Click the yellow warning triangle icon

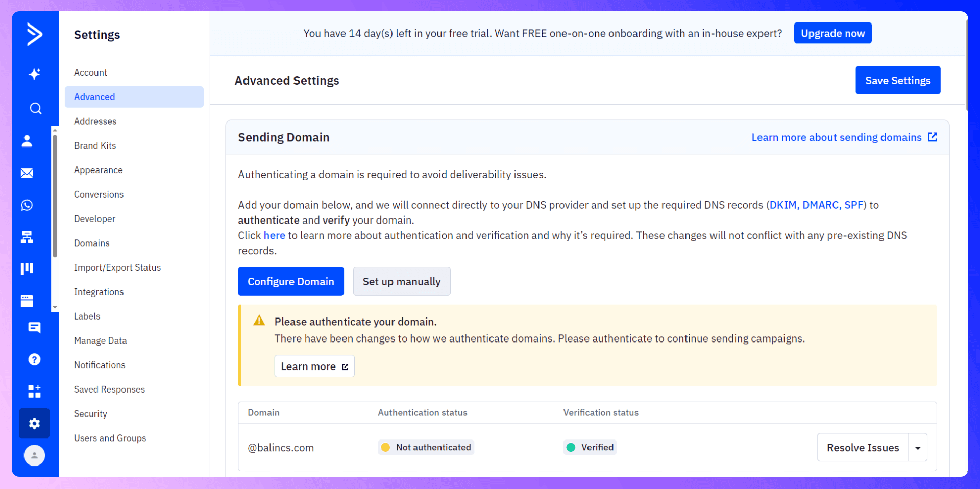(259, 321)
